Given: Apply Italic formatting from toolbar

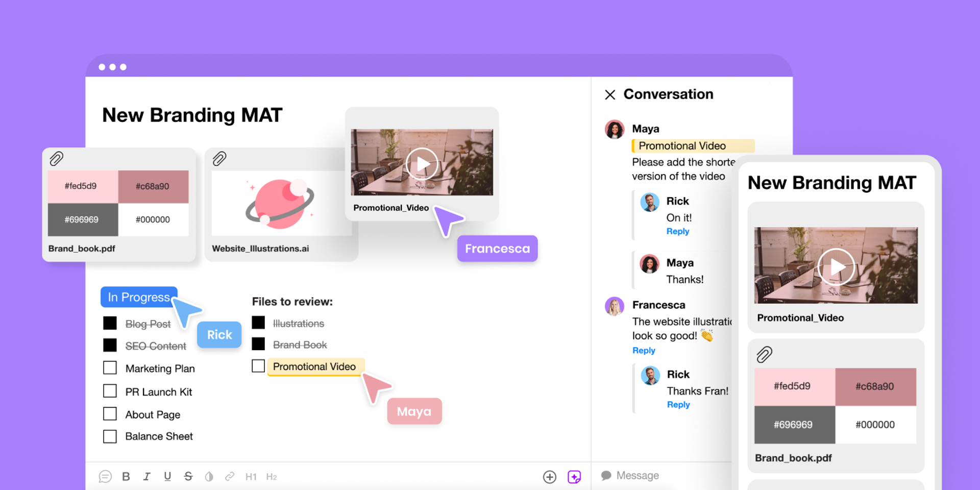Looking at the screenshot, I should [x=147, y=476].
